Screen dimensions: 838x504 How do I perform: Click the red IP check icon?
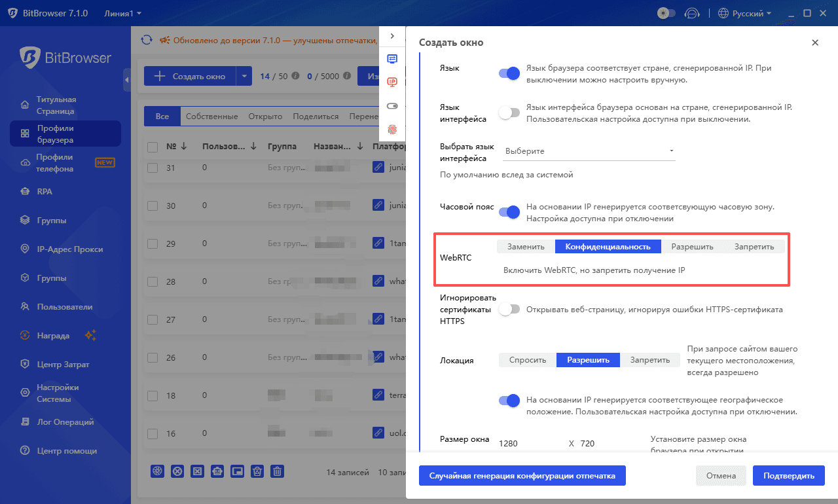(x=392, y=82)
